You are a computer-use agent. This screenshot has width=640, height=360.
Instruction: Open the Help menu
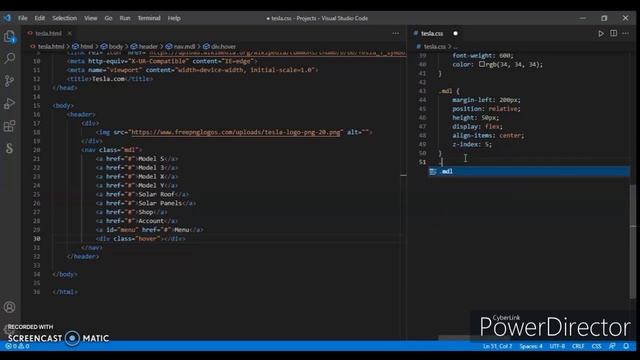(x=174, y=18)
